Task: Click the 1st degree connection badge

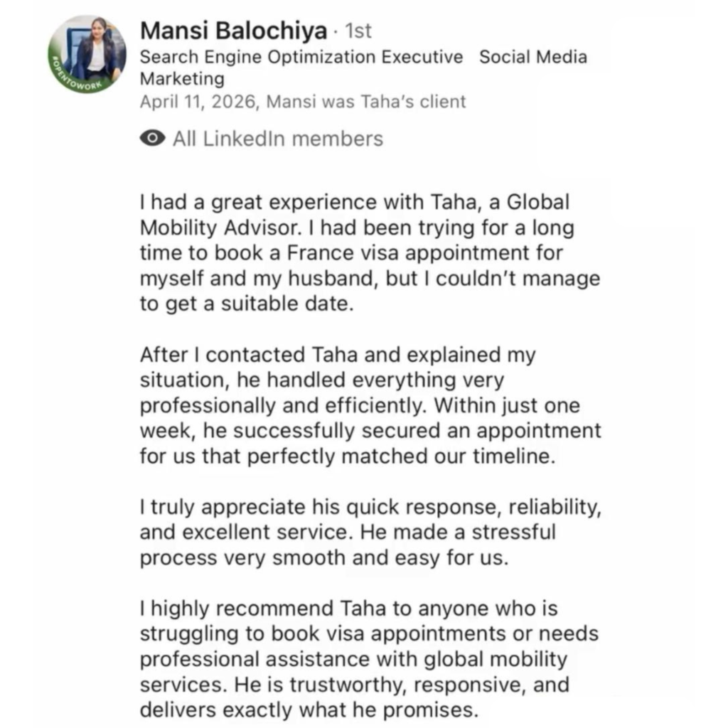Action: coord(358,31)
